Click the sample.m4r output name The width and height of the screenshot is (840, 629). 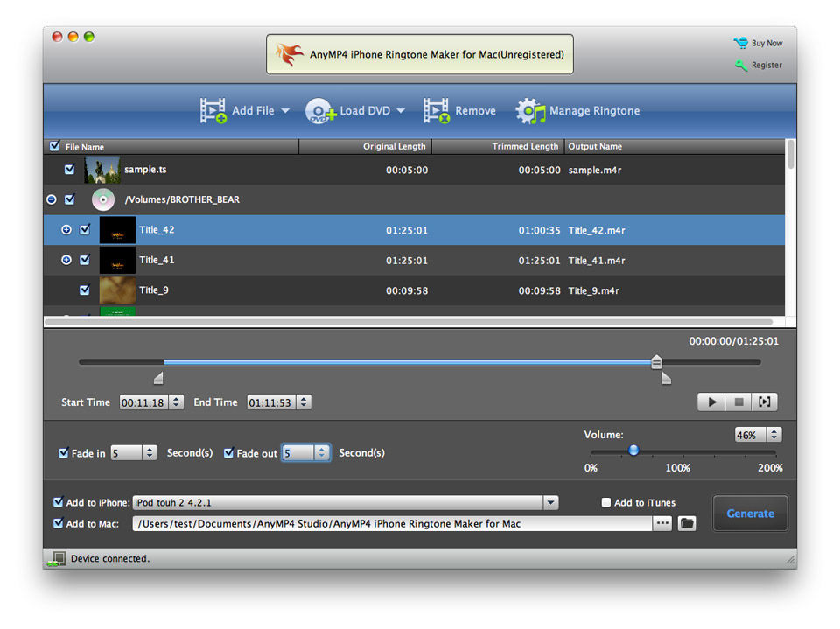coord(595,171)
